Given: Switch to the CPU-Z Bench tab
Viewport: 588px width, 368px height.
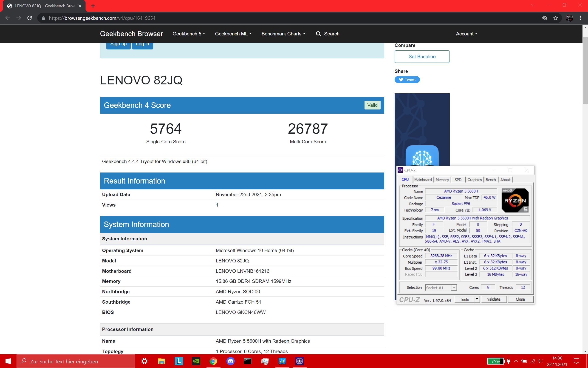Looking at the screenshot, I should coord(491,180).
